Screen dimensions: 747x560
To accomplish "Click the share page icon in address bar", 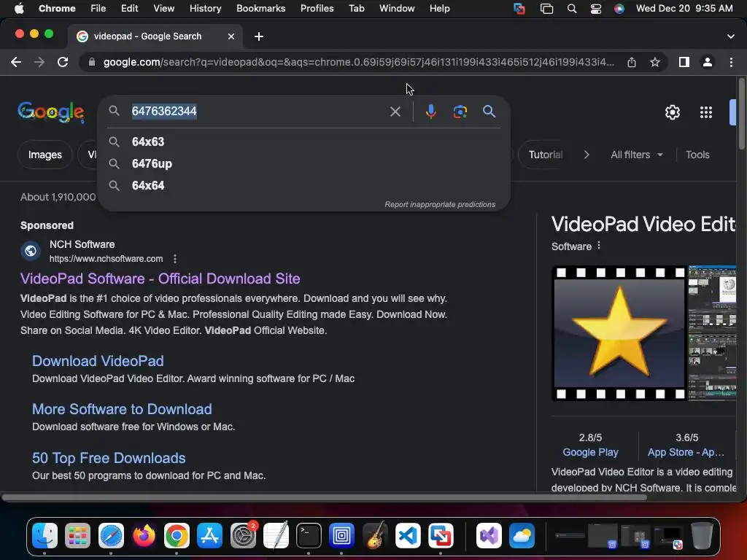I will 632,63.
